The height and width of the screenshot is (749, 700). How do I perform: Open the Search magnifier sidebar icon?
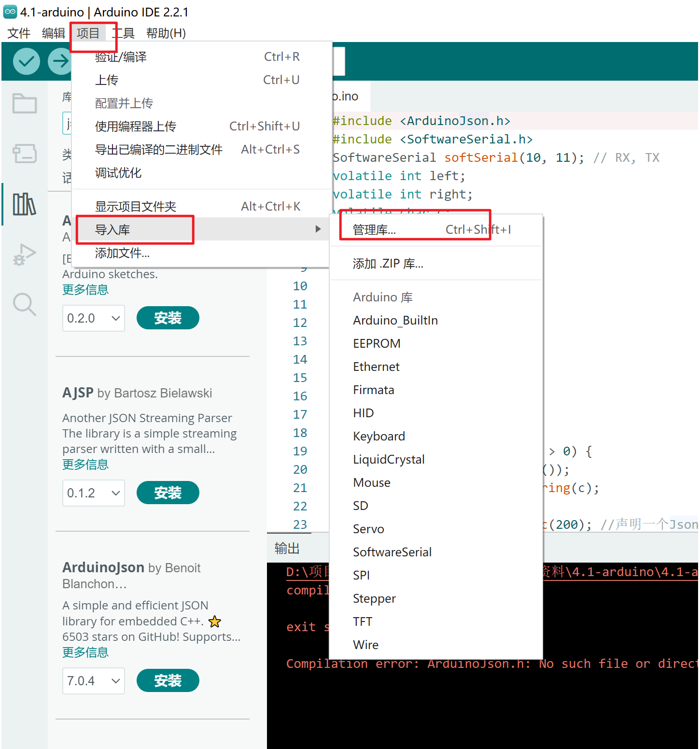(25, 305)
